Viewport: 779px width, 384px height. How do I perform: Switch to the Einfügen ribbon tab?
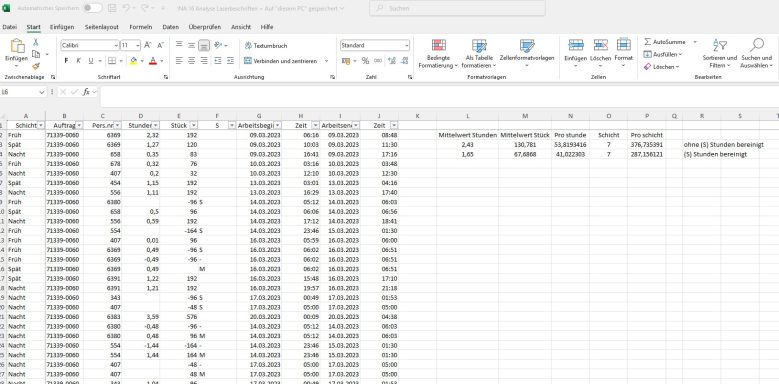(62, 27)
